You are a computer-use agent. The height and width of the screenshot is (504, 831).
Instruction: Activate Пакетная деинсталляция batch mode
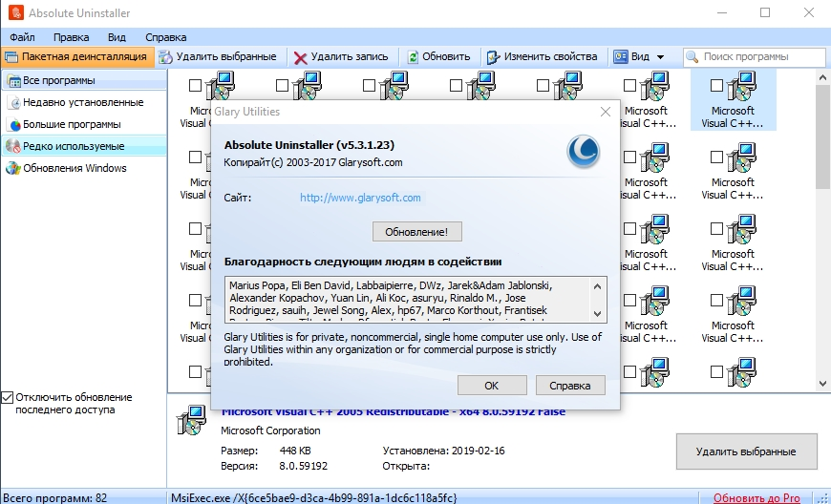pos(77,56)
